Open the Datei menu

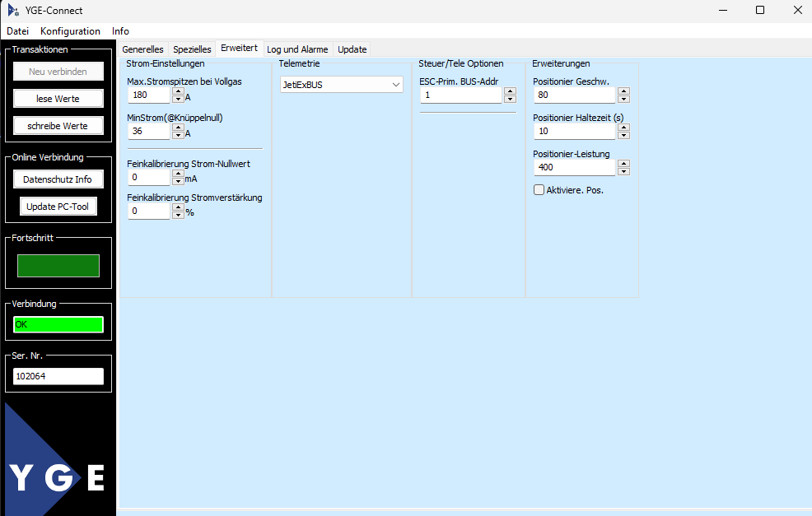[17, 31]
